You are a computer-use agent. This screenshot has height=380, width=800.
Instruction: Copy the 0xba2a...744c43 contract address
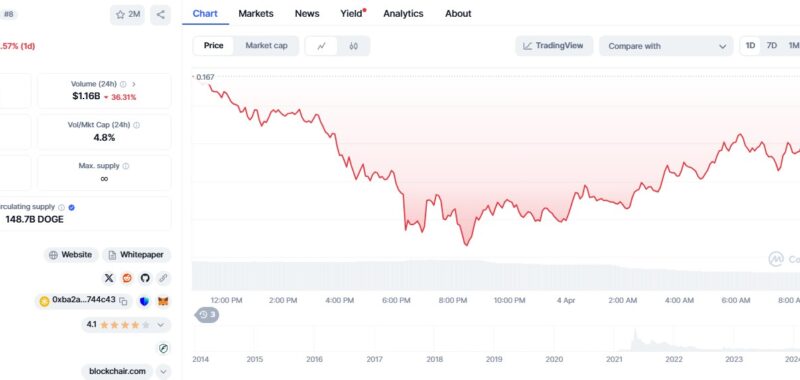coord(123,301)
